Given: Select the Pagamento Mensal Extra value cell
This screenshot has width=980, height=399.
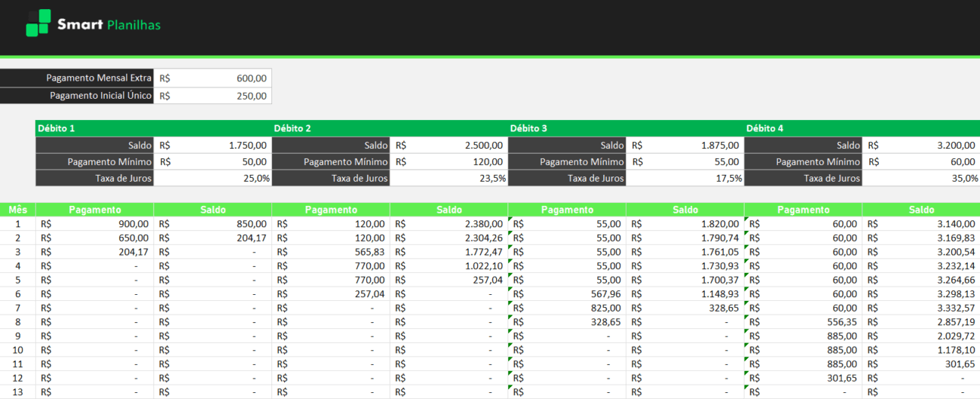Looking at the screenshot, I should point(213,78).
